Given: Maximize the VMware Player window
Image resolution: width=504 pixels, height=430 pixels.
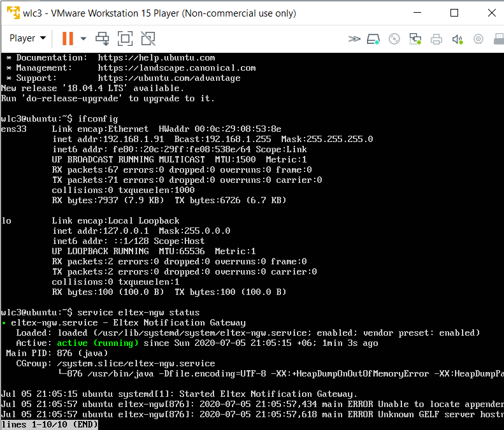Looking at the screenshot, I should (x=454, y=13).
